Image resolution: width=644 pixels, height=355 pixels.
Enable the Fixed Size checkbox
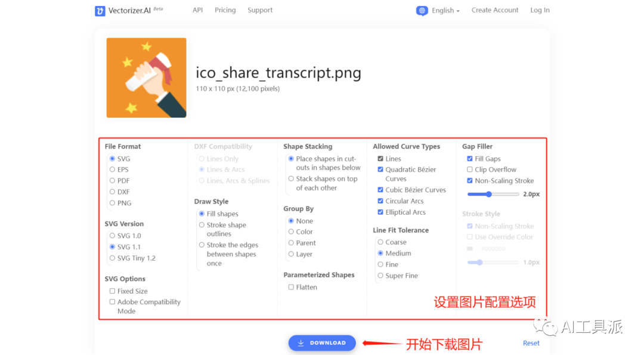click(112, 291)
